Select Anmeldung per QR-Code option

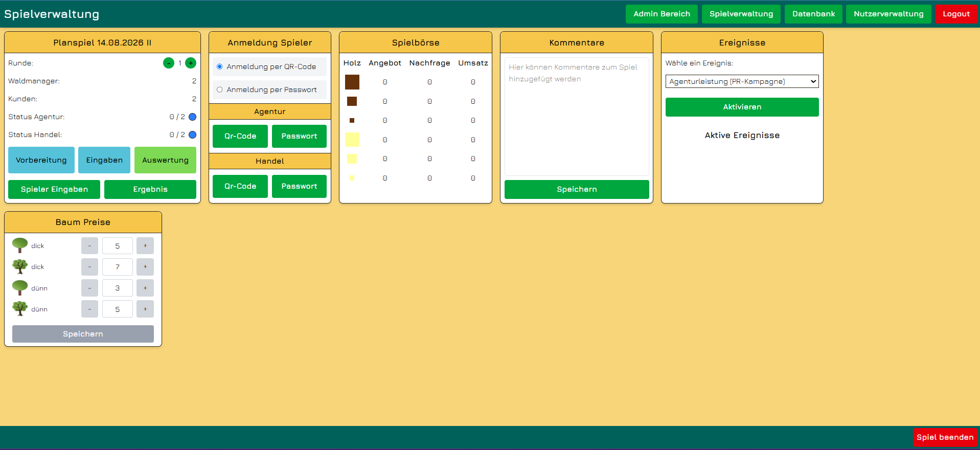click(x=220, y=66)
